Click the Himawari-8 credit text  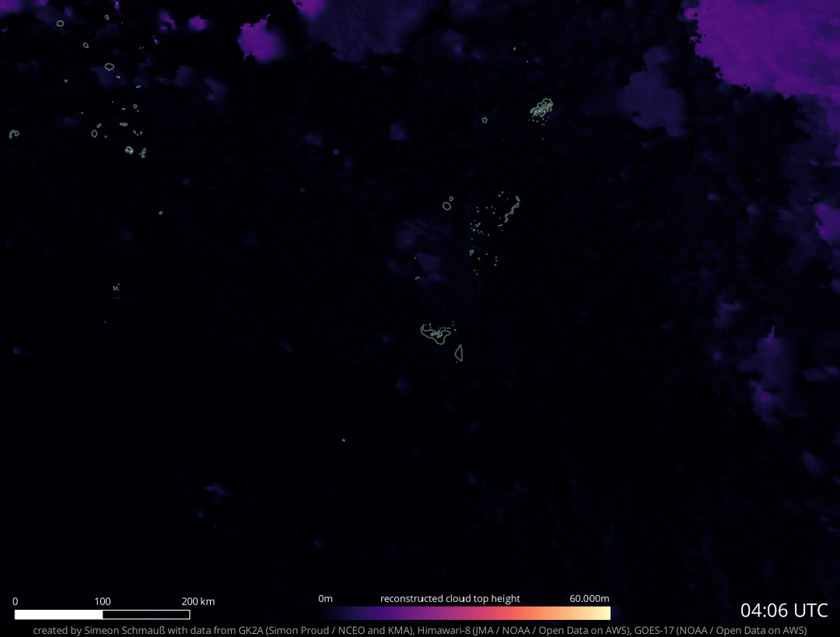pyautogui.click(x=445, y=629)
